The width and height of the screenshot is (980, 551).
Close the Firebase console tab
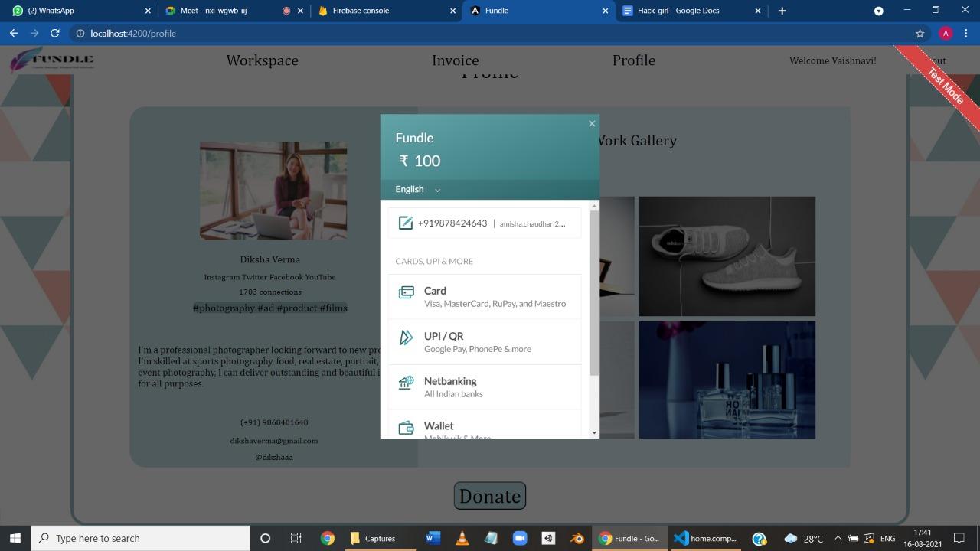[452, 11]
